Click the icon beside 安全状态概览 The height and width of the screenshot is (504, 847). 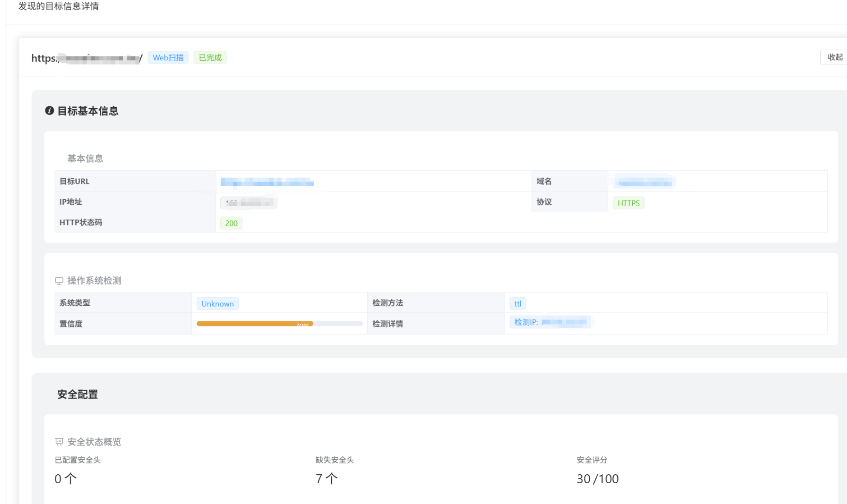point(59,442)
